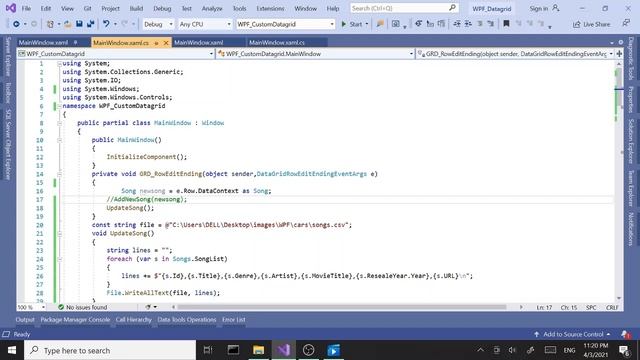Click the search magnifier icon in Search box
The height and width of the screenshot is (360, 640).
click(452, 8)
